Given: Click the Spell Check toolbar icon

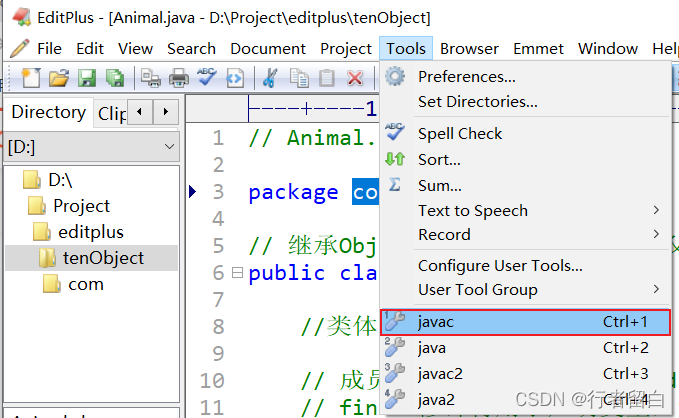Looking at the screenshot, I should 207,77.
